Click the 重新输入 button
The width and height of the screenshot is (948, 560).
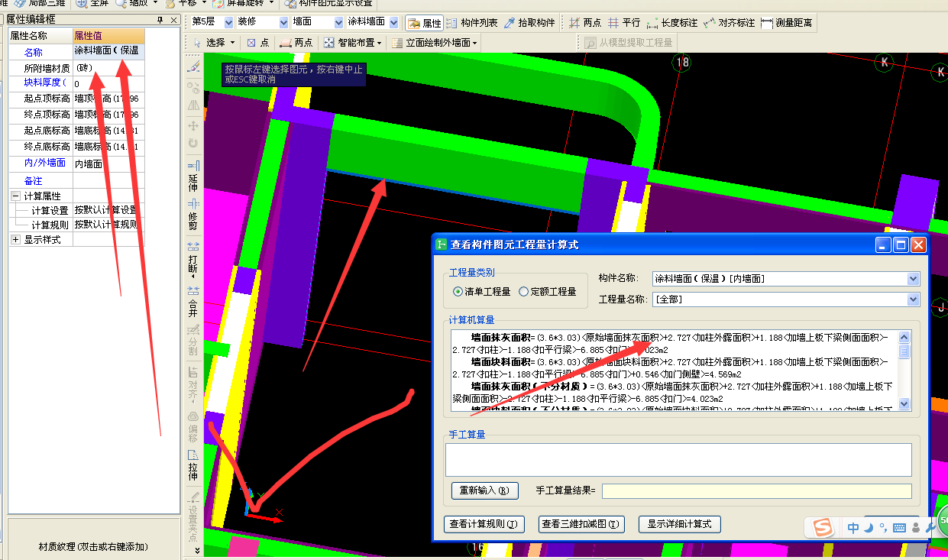coord(484,490)
